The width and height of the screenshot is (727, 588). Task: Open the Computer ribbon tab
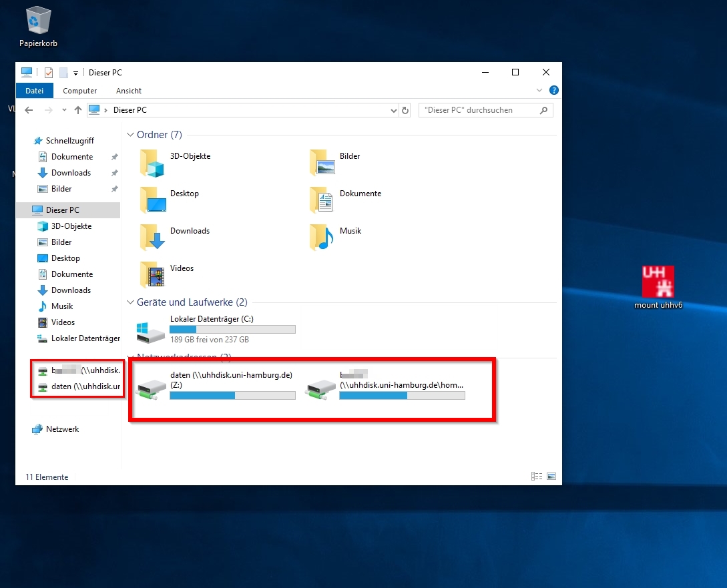pyautogui.click(x=80, y=91)
